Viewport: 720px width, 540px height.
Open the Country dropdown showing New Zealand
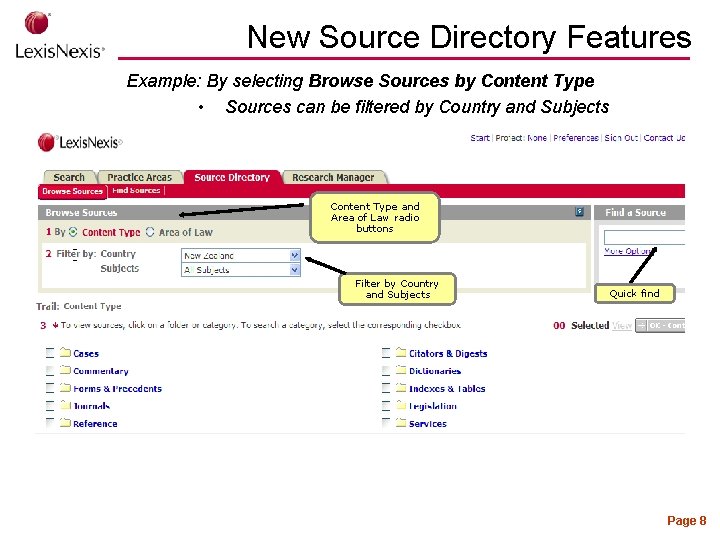pos(241,255)
